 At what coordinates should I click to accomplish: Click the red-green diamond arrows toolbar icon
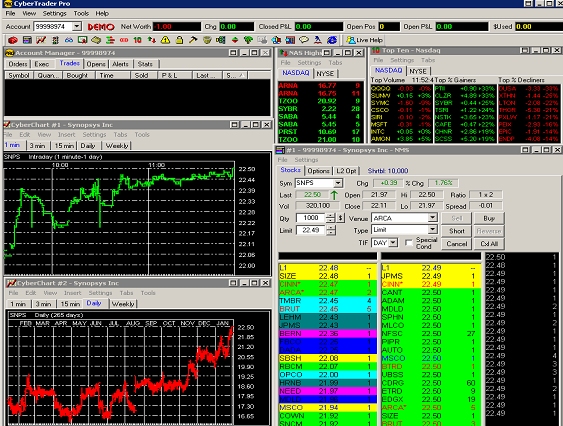tap(235, 40)
